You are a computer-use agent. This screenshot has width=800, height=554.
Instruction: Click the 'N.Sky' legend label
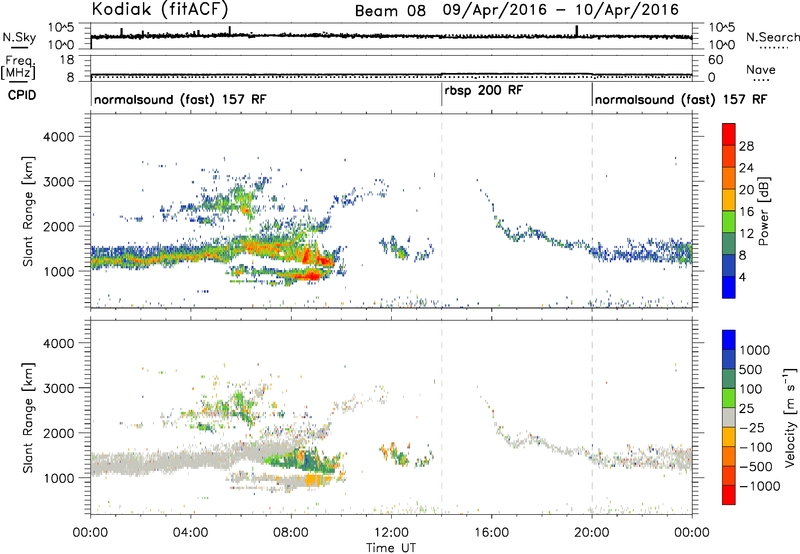[19, 37]
